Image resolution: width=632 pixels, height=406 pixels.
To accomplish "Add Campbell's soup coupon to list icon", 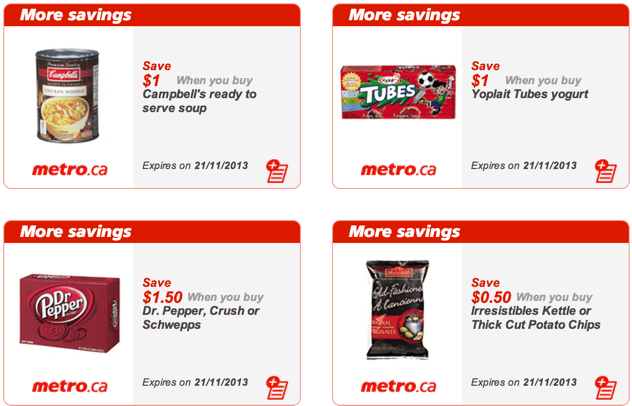I will point(277,171).
